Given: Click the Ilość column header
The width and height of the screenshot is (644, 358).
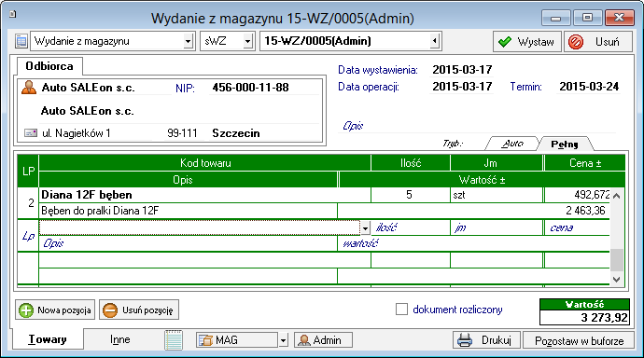Looking at the screenshot, I should (x=411, y=163).
